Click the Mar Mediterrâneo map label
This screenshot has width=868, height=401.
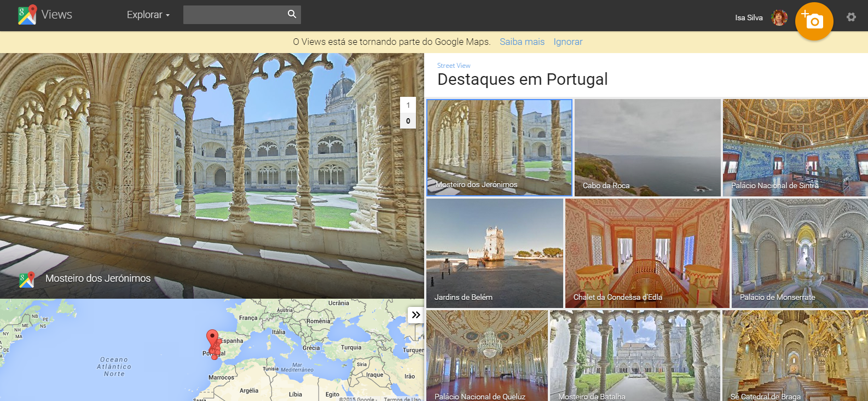297,368
